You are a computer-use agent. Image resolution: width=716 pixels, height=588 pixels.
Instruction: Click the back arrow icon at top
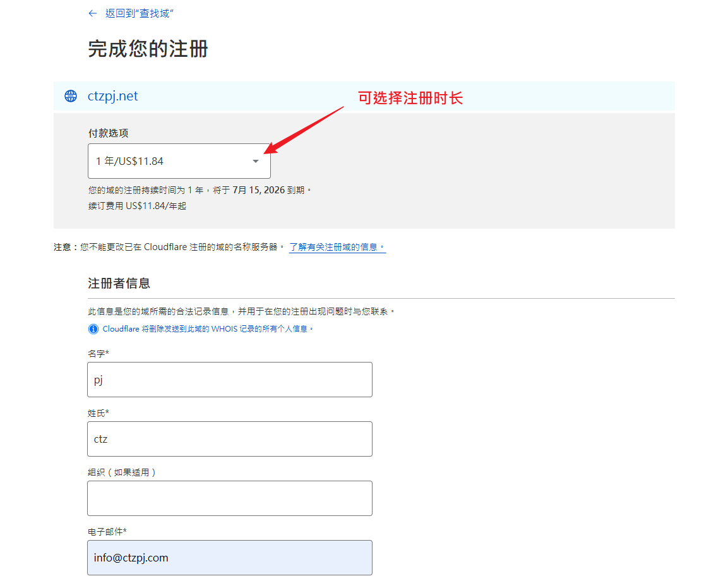click(x=93, y=13)
